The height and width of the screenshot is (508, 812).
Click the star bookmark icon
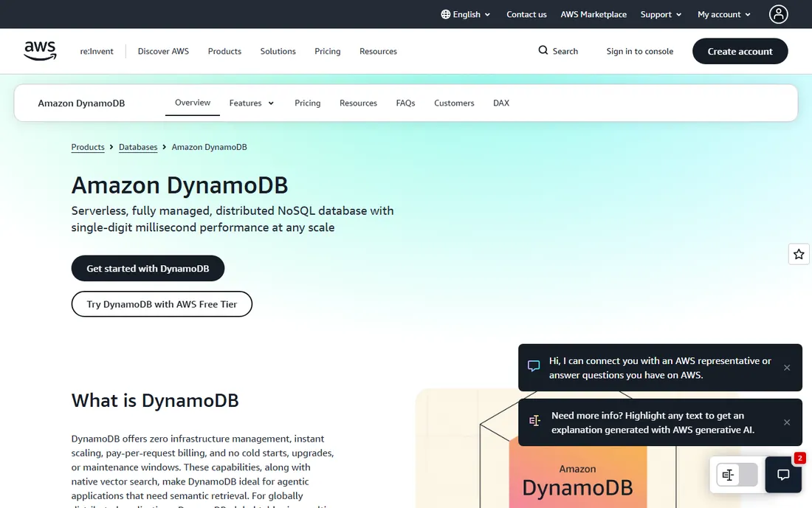click(x=799, y=254)
